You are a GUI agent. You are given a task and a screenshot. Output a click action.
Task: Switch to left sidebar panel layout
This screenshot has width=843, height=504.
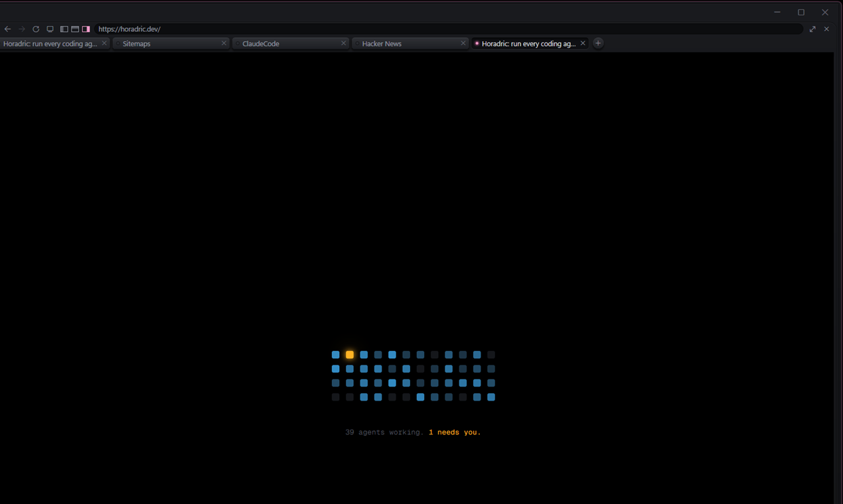coord(64,29)
